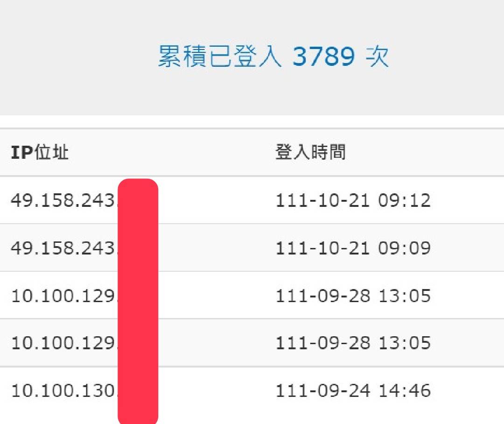504x424 pixels.
Task: Click the second 111-09-28 13:05 login time
Action: coord(353,343)
